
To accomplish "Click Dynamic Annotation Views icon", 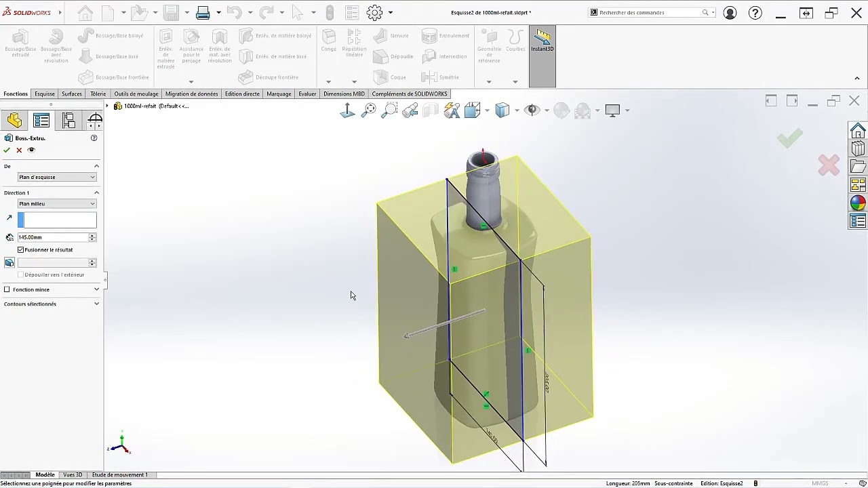I will 452,110.
